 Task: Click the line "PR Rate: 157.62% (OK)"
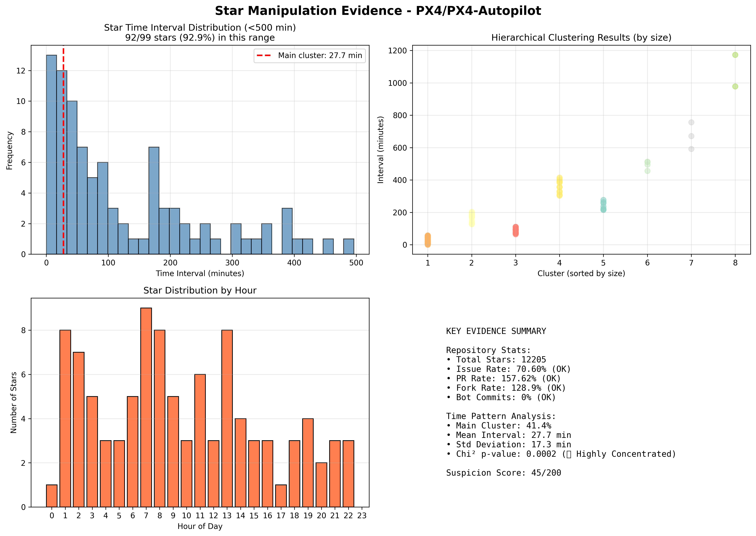pyautogui.click(x=504, y=378)
